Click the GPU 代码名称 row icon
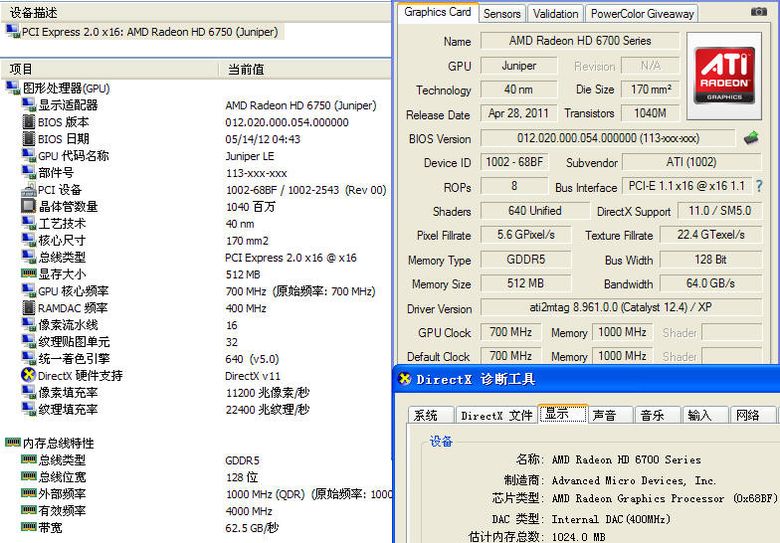The width and height of the screenshot is (780, 543). pos(29,155)
